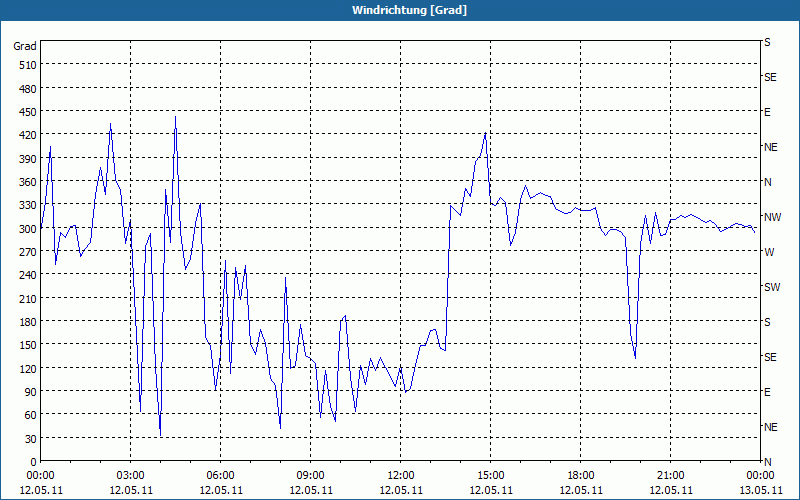Click the NW compass direction label
This screenshot has height=500, width=800.
pos(772,217)
